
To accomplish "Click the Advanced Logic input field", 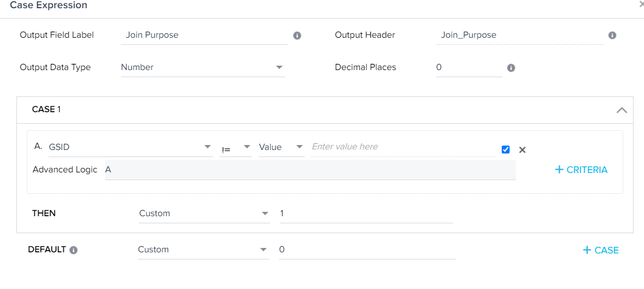I will point(310,170).
